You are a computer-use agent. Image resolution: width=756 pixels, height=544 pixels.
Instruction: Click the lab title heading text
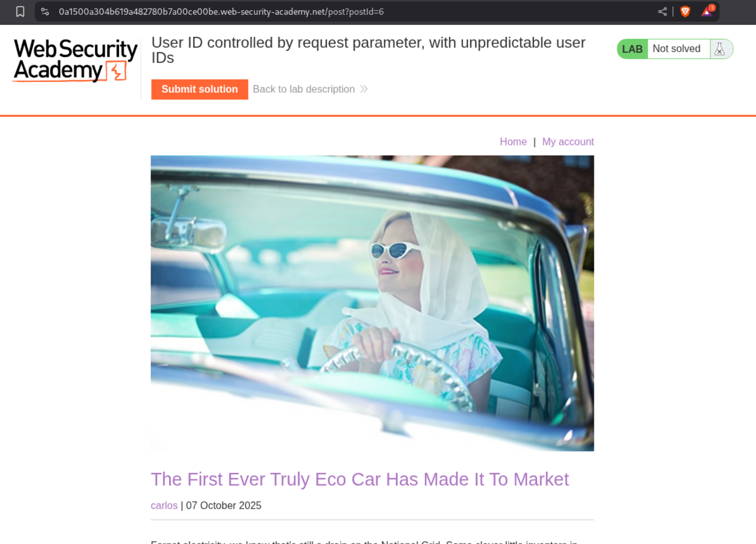click(x=368, y=50)
